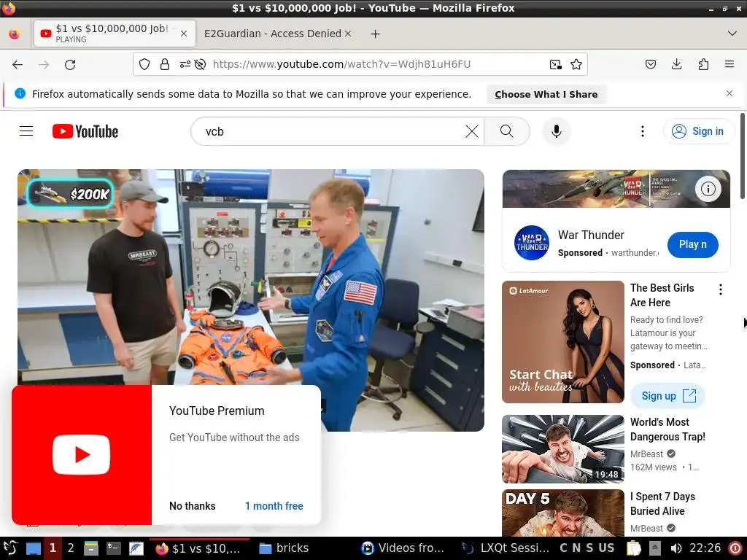Close the $1 vs $10,000,000 Job tab
Image resolution: width=747 pixels, height=560 pixels.
click(184, 34)
